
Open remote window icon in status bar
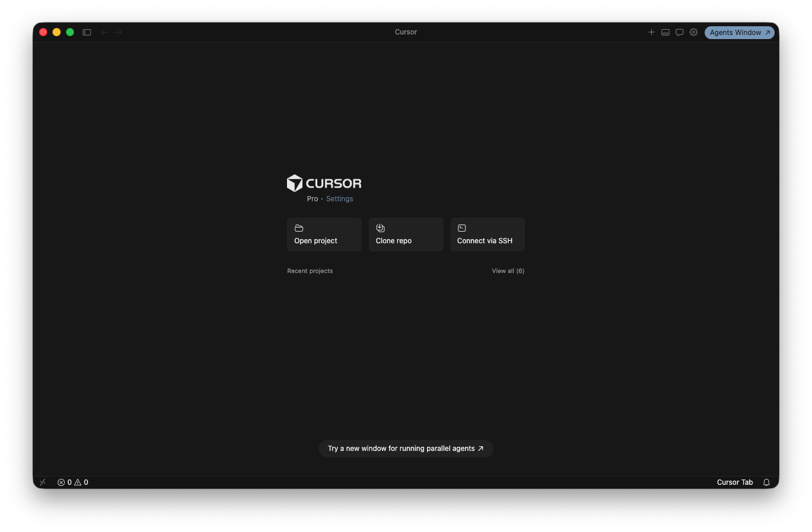point(43,482)
